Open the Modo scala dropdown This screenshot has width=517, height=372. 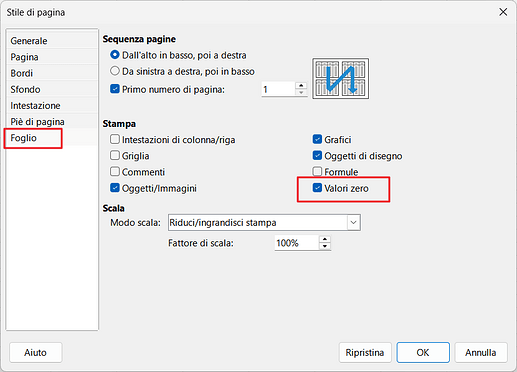tap(264, 223)
